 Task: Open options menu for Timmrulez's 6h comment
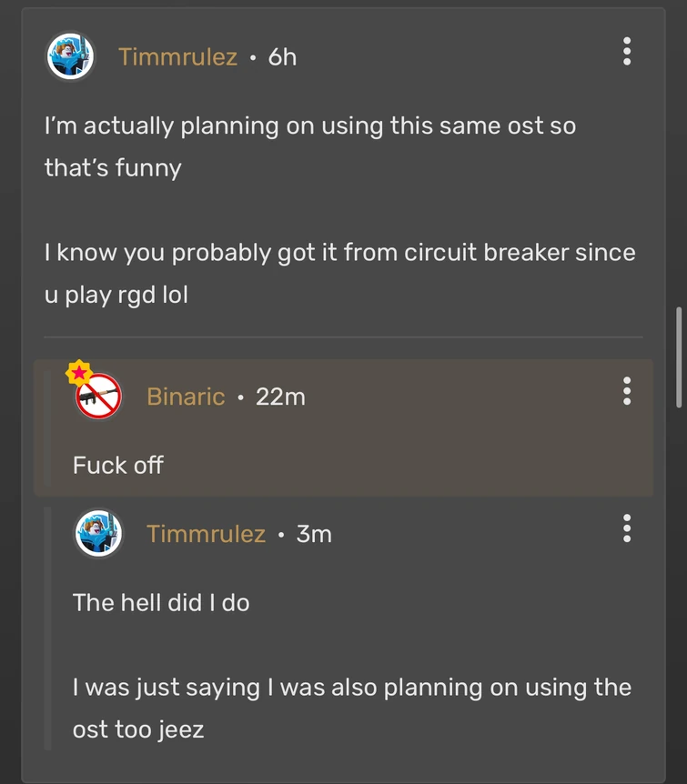pos(627,52)
